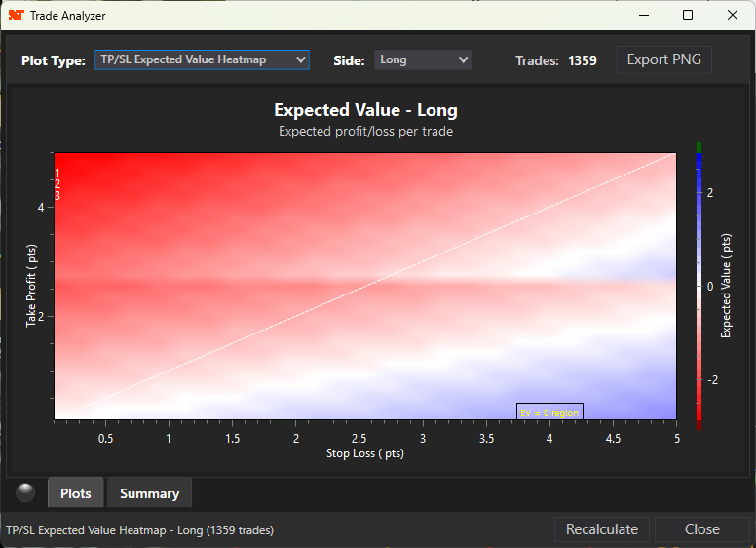Click the Expected Value color scale bar
The width and height of the screenshot is (756, 548).
[699, 286]
